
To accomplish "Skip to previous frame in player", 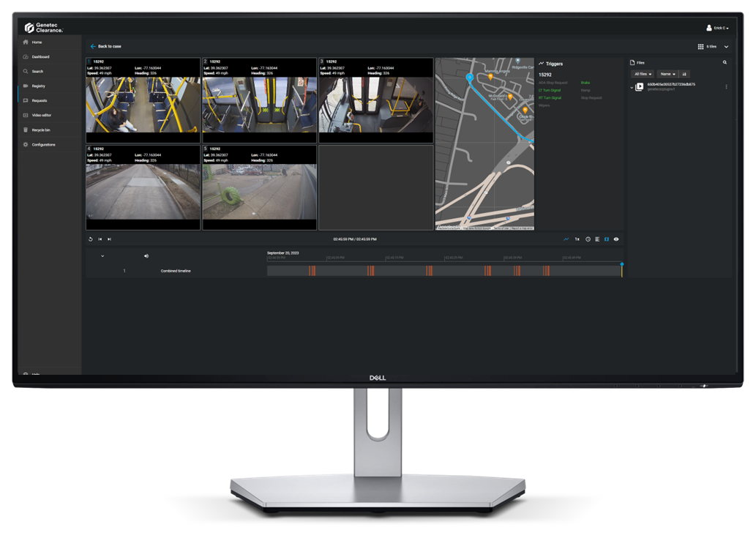I will [100, 239].
